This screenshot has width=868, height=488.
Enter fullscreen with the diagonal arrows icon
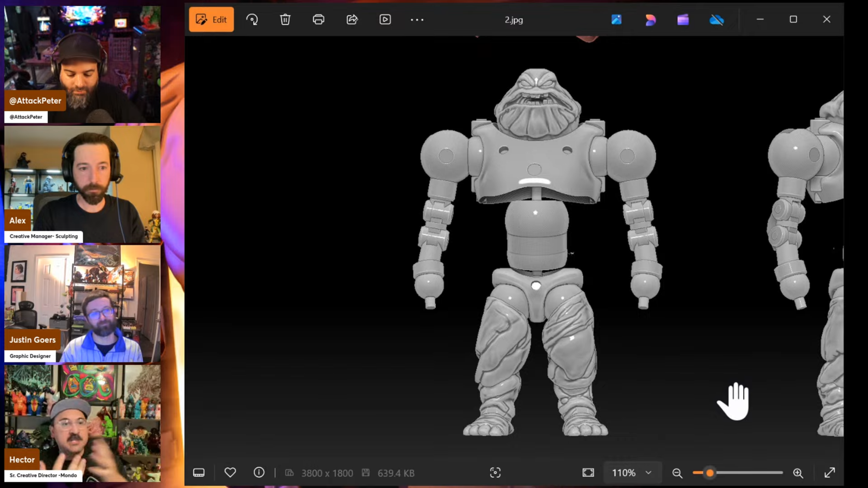click(x=829, y=473)
